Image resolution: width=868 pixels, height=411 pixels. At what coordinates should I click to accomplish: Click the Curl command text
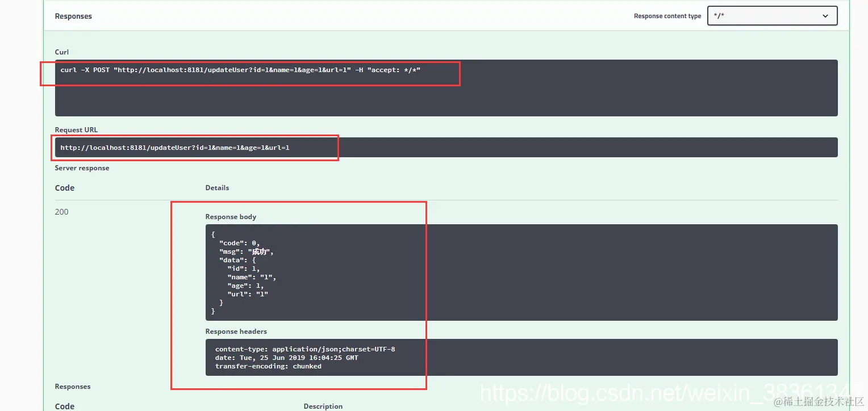pyautogui.click(x=240, y=70)
